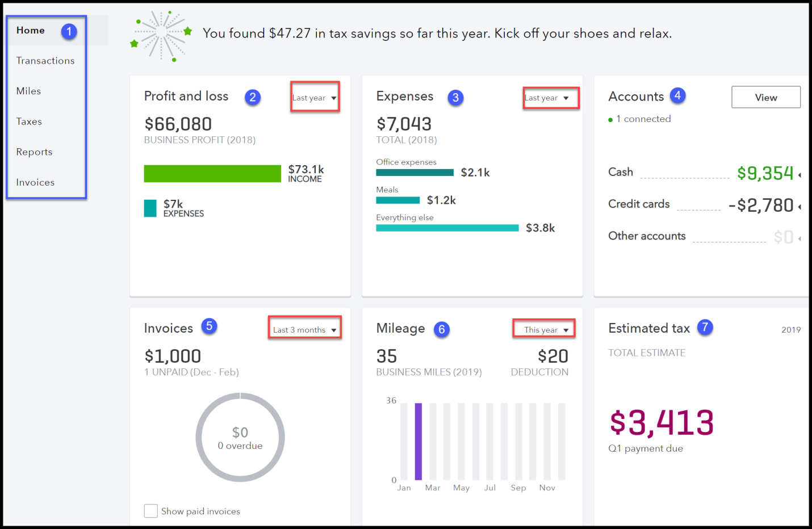Open Reports from the left navigation
The height and width of the screenshot is (529, 812).
[34, 152]
